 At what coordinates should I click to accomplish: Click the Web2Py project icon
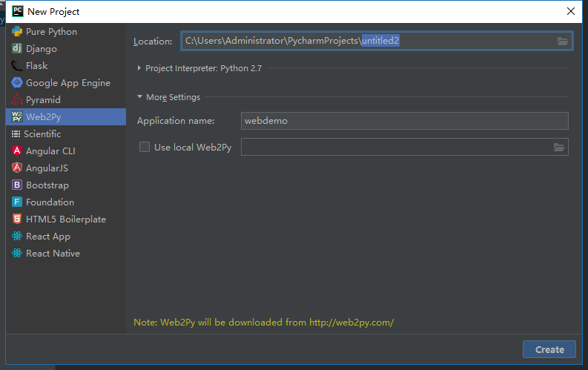coord(17,116)
